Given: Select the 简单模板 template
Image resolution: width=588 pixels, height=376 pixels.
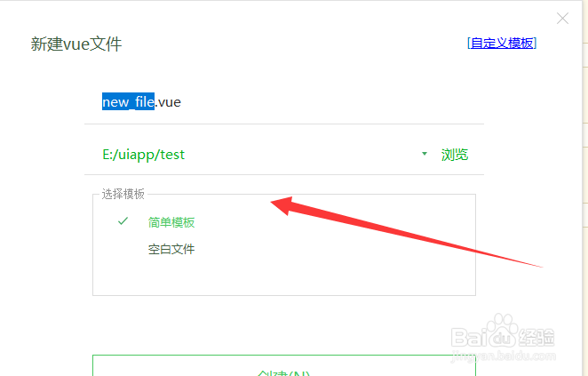Looking at the screenshot, I should tap(171, 222).
